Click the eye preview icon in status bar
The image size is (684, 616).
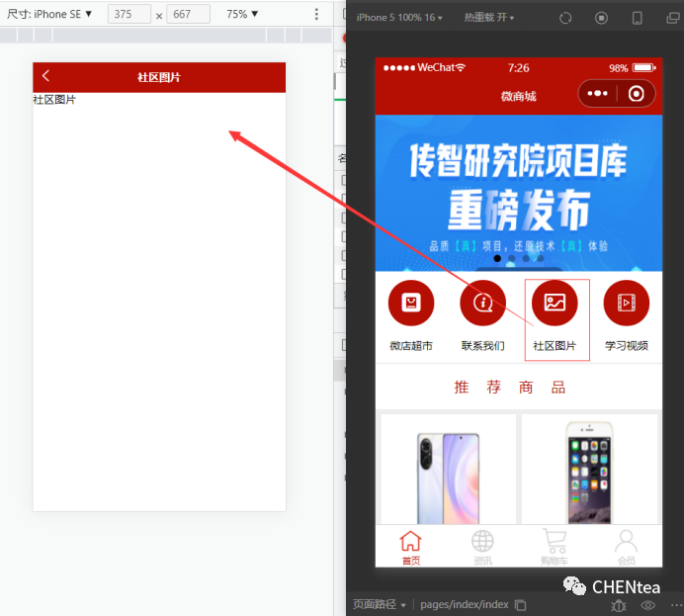click(647, 605)
